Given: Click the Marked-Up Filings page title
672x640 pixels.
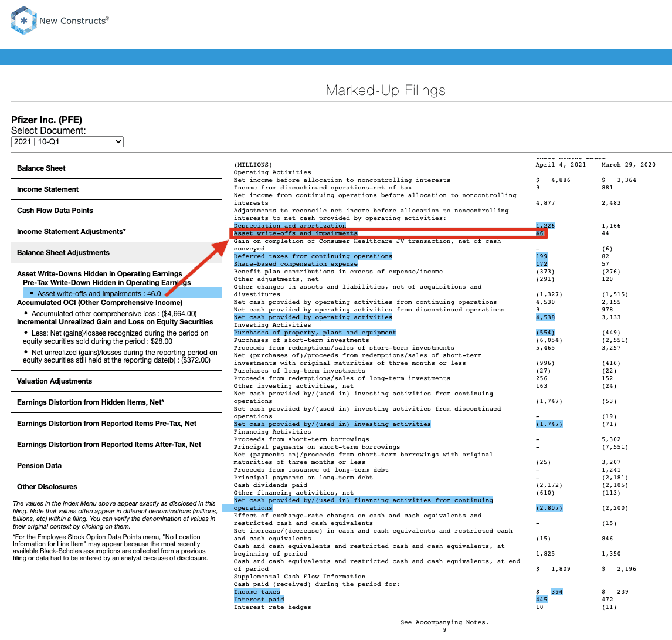Looking at the screenshot, I should tap(385, 90).
